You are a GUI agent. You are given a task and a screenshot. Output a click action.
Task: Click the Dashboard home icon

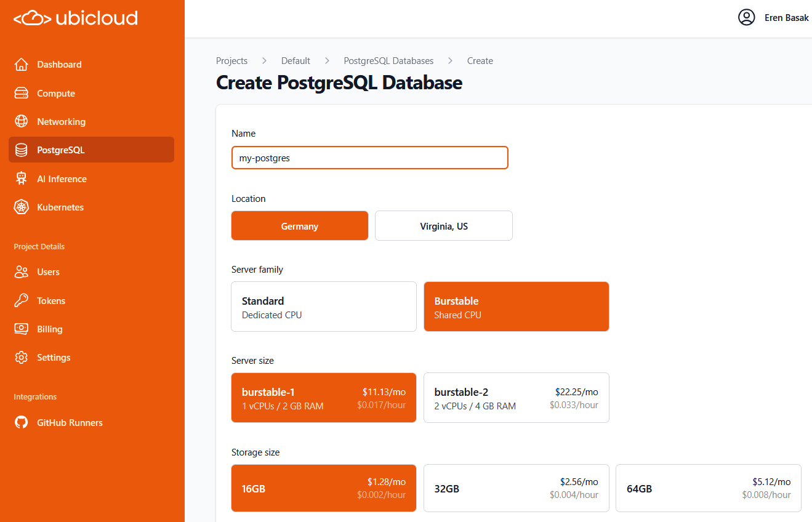[22, 65]
